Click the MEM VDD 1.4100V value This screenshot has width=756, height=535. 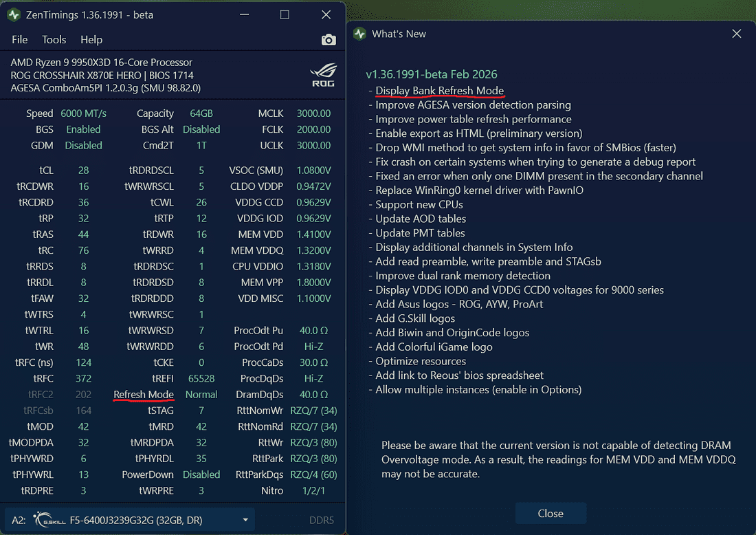point(313,234)
